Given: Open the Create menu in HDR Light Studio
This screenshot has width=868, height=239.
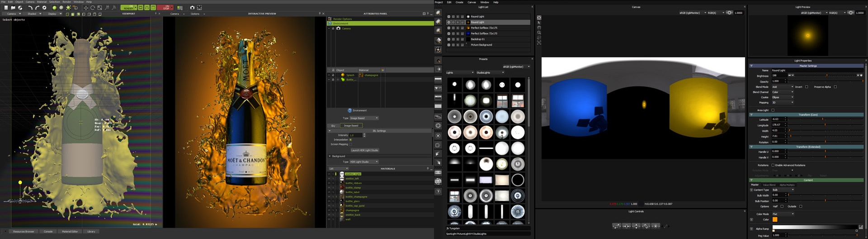Looking at the screenshot, I should (459, 2).
